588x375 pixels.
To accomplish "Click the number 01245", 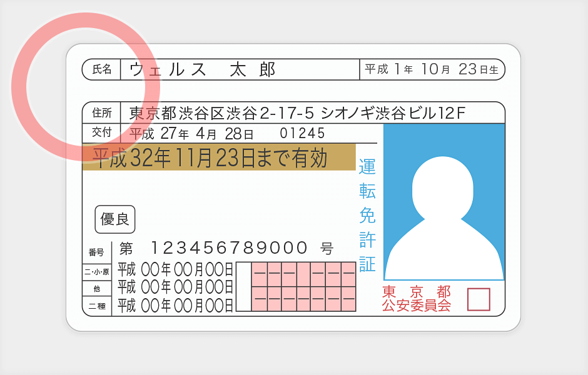I will click(x=302, y=133).
